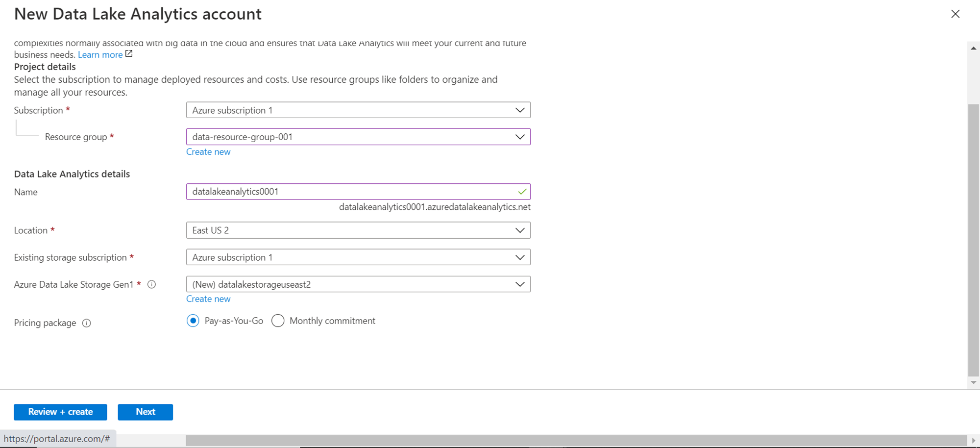Click the Existing storage subscription label

tap(71, 257)
